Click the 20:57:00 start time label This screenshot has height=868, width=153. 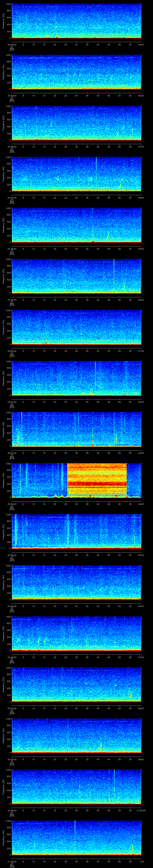pos(12,708)
